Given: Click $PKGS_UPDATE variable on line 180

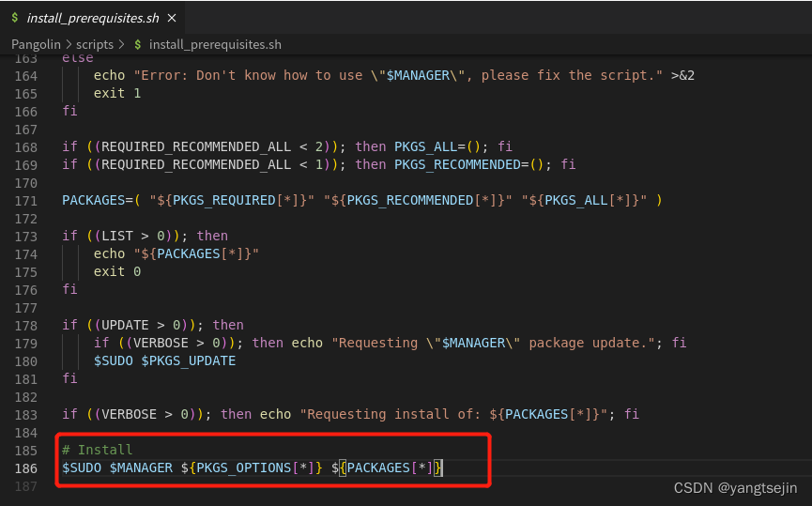Looking at the screenshot, I should click(189, 360).
